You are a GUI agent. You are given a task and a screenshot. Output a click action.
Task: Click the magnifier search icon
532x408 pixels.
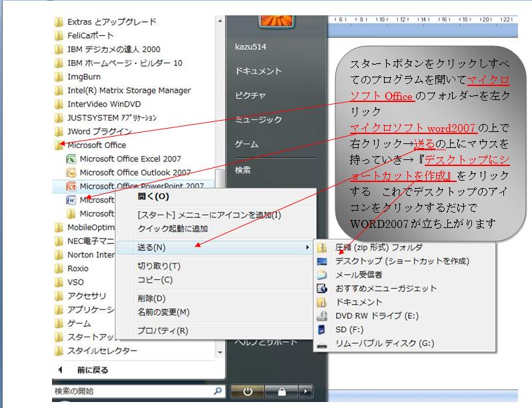tap(218, 391)
